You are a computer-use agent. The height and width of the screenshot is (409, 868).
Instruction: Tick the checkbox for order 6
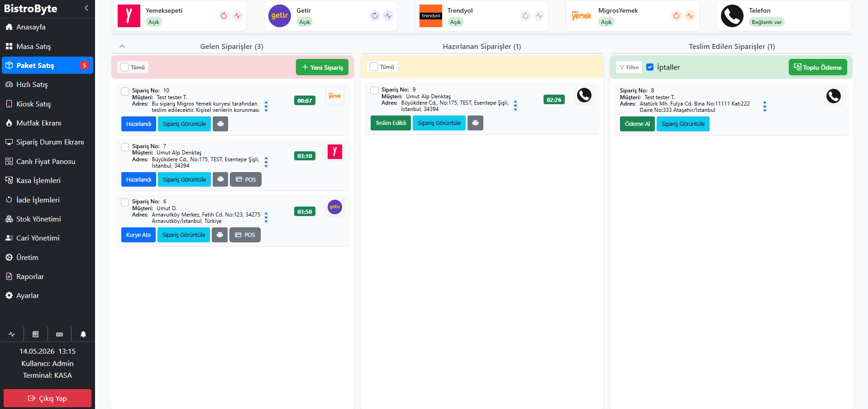click(125, 202)
